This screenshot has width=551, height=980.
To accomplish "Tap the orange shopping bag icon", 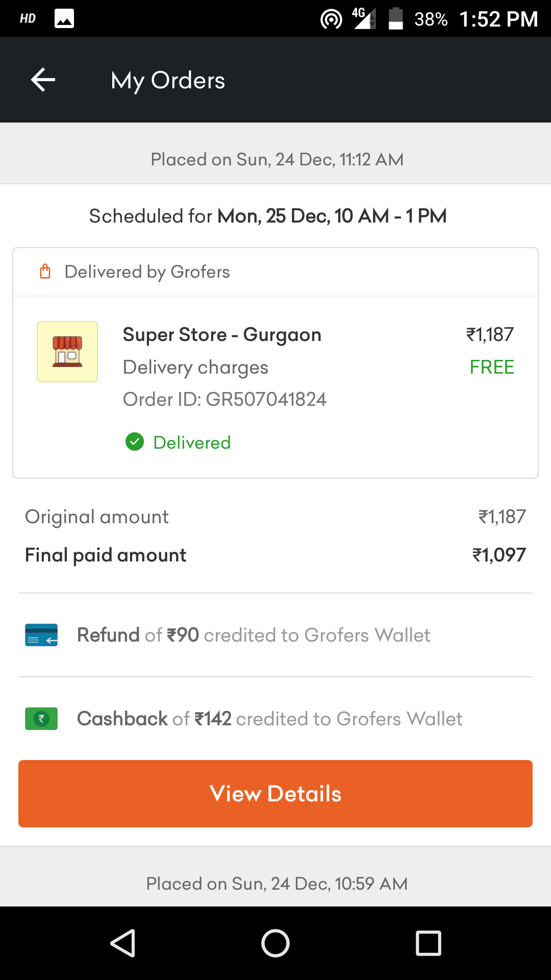I will pos(45,271).
